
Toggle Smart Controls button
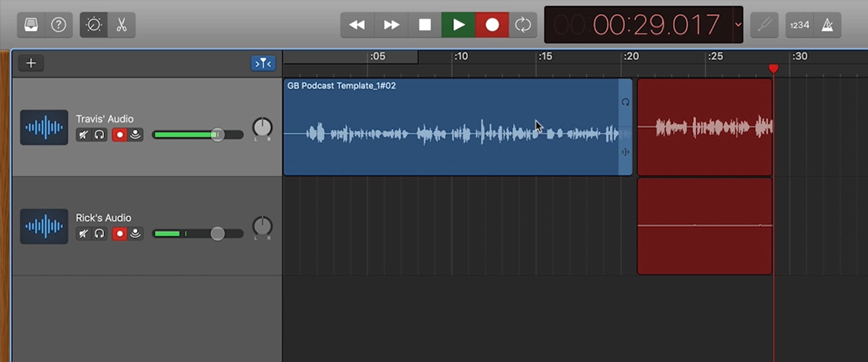[x=94, y=25]
